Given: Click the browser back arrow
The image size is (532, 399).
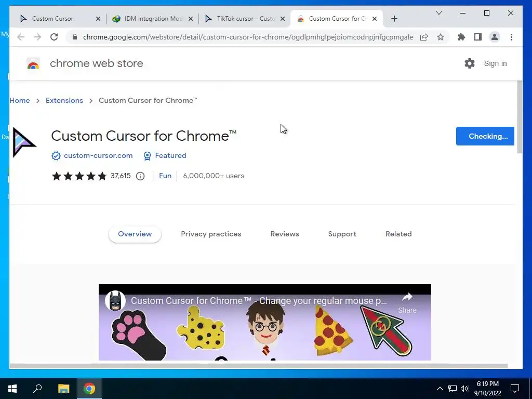Looking at the screenshot, I should pyautogui.click(x=21, y=37).
